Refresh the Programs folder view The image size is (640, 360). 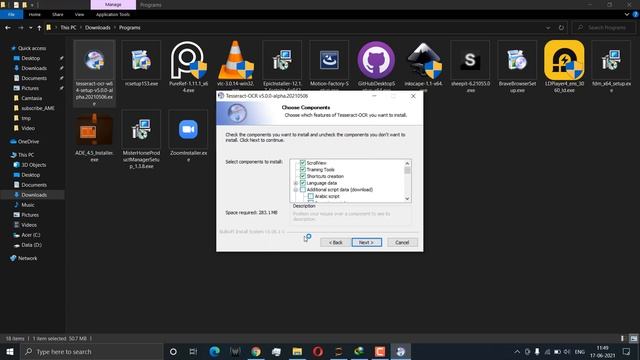(561, 28)
